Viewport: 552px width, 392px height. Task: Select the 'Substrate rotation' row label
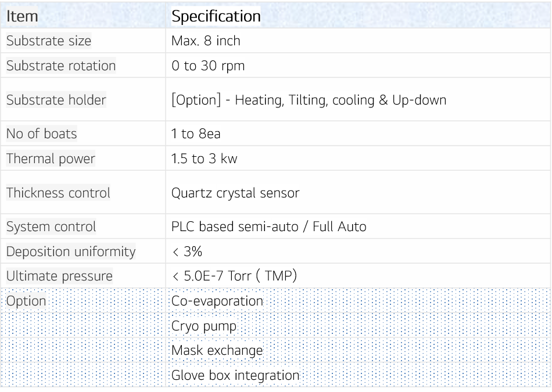point(61,66)
